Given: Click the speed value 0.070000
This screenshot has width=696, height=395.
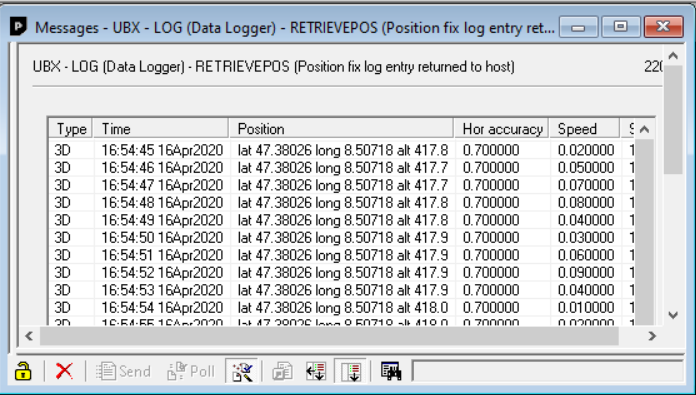Looking at the screenshot, I should (586, 185).
